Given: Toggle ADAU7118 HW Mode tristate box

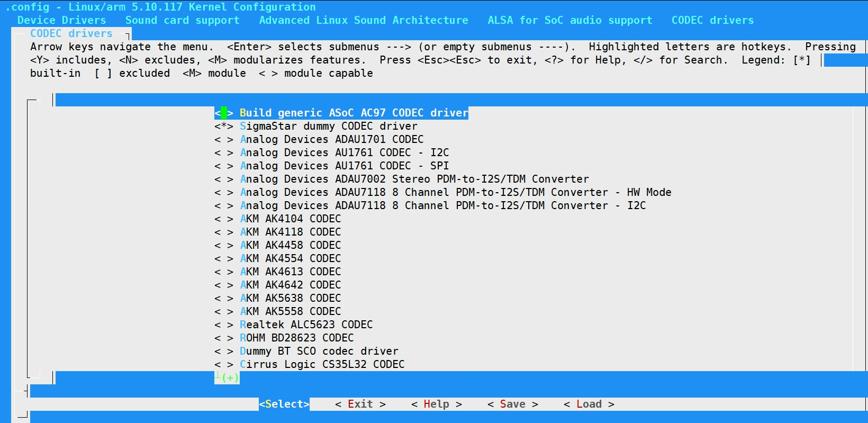Looking at the screenshot, I should (x=224, y=192).
